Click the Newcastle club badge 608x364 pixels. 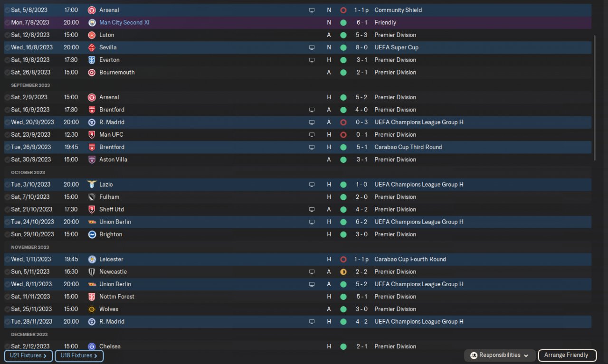(92, 272)
